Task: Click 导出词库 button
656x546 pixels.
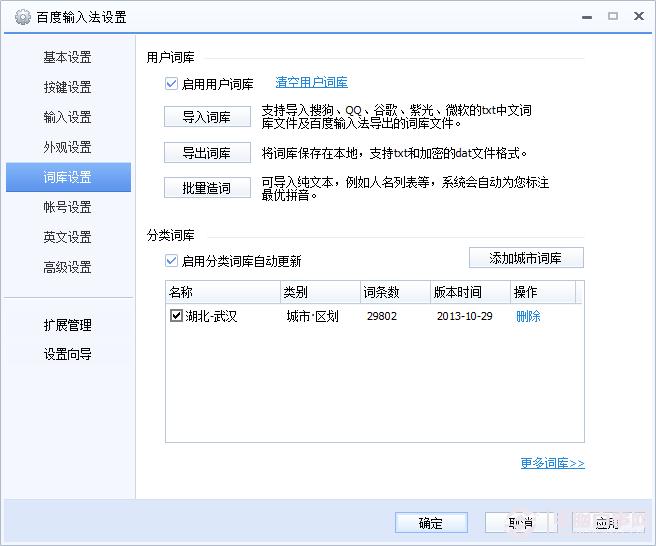Action: click(208, 153)
